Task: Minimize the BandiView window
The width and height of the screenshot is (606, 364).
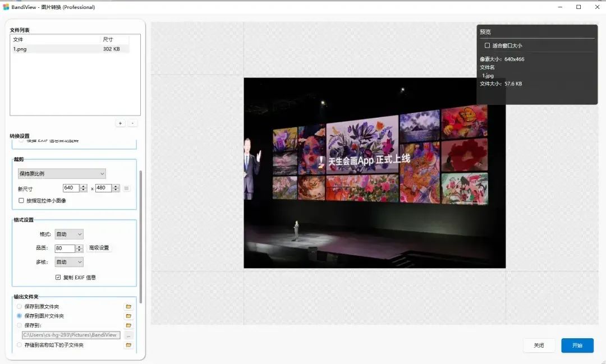Action: (560, 7)
